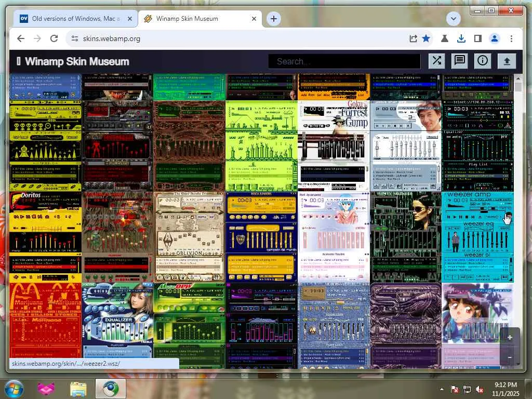532x399 pixels.
Task: Open the weezer amp skin thumbnail
Action: pos(477,237)
